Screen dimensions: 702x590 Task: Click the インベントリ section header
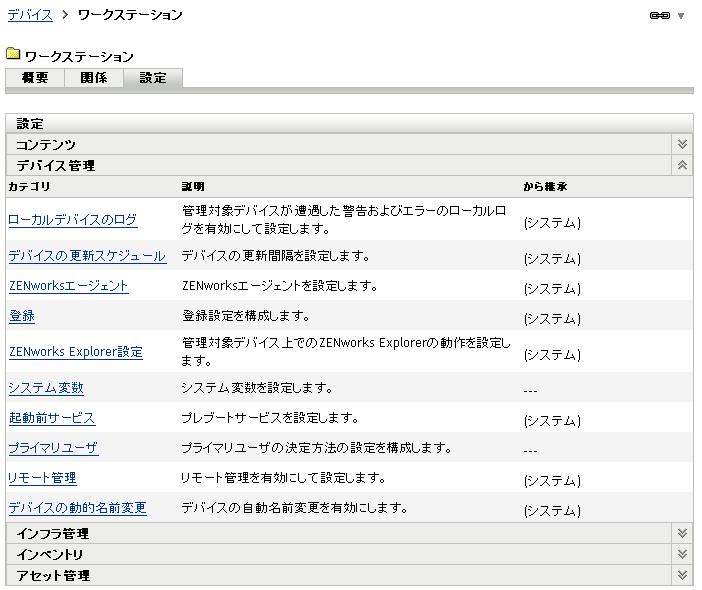point(339,554)
